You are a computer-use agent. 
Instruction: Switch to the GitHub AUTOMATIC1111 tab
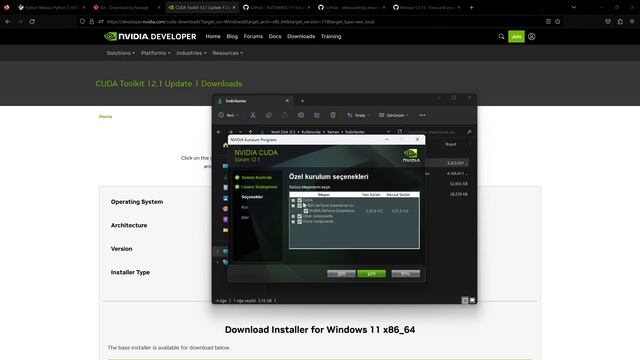277,7
